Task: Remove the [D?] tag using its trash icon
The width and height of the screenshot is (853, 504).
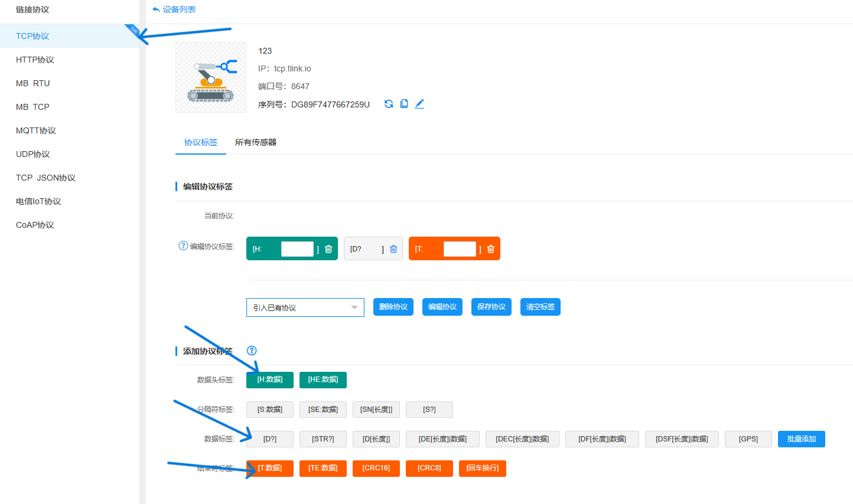Action: click(x=393, y=248)
